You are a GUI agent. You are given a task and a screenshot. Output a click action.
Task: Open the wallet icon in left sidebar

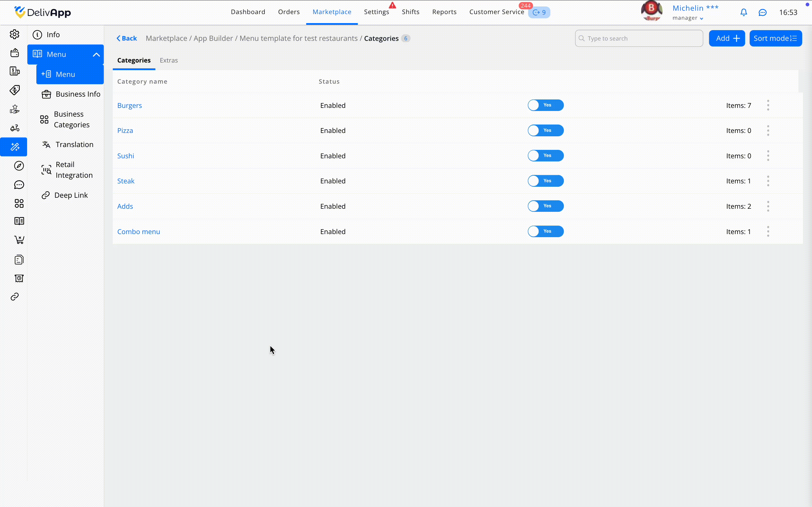[x=14, y=53]
